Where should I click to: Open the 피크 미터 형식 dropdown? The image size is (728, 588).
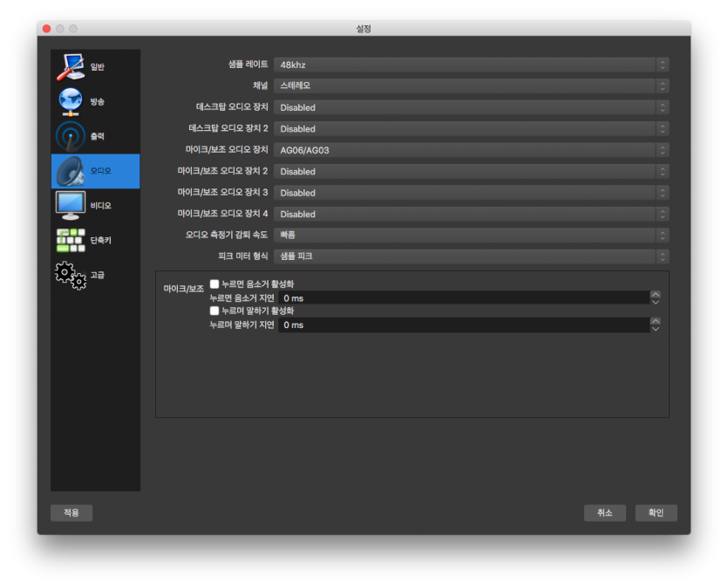(x=472, y=256)
